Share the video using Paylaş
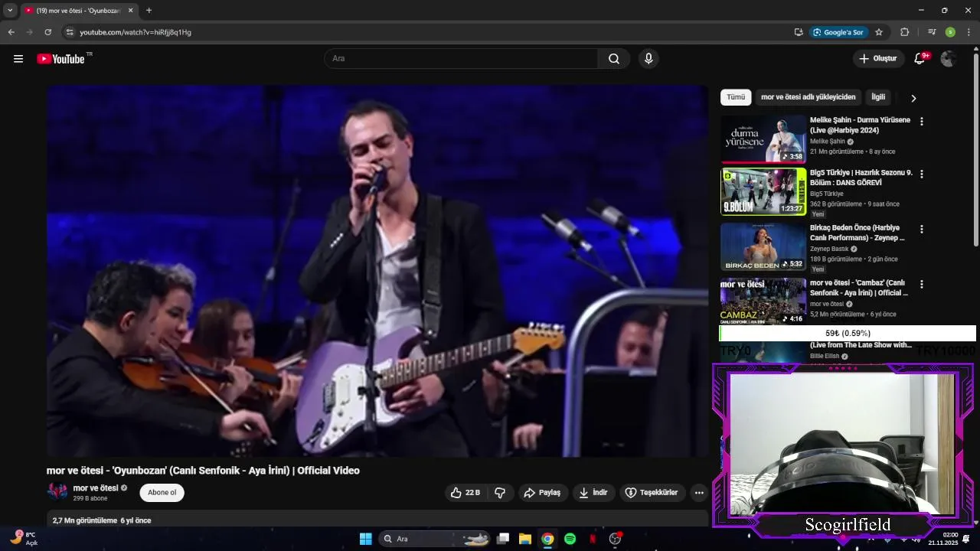 (543, 493)
